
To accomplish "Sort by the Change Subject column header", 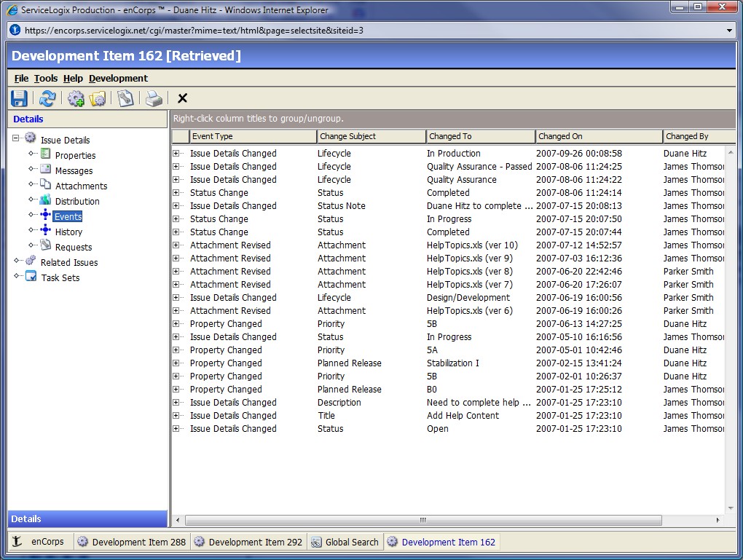I will [x=371, y=136].
